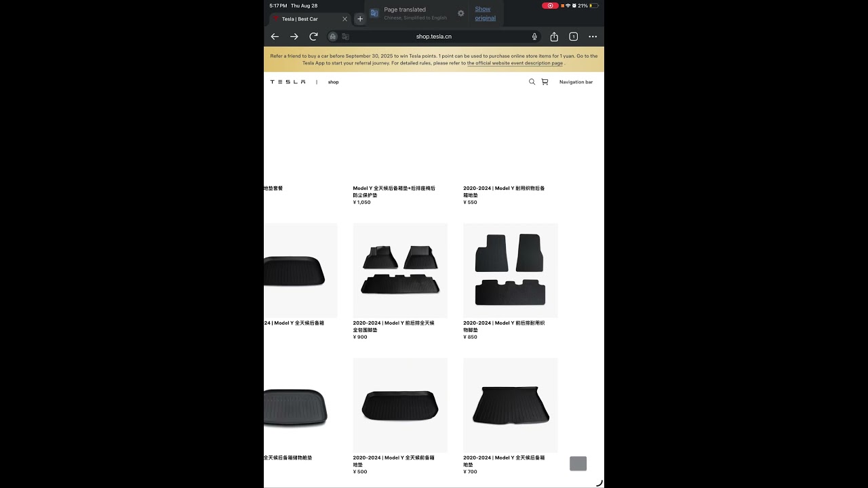Tap the microphone icon in address bar
868x488 pixels.
(534, 37)
